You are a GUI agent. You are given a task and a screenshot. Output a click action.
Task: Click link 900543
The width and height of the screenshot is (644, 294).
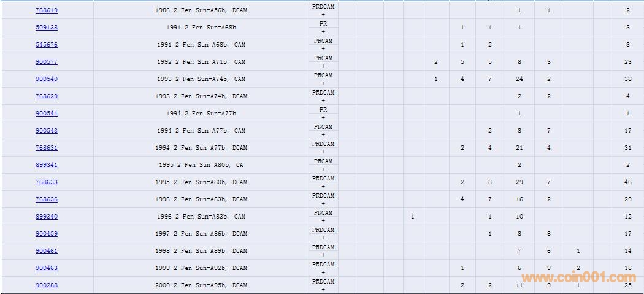click(x=47, y=131)
